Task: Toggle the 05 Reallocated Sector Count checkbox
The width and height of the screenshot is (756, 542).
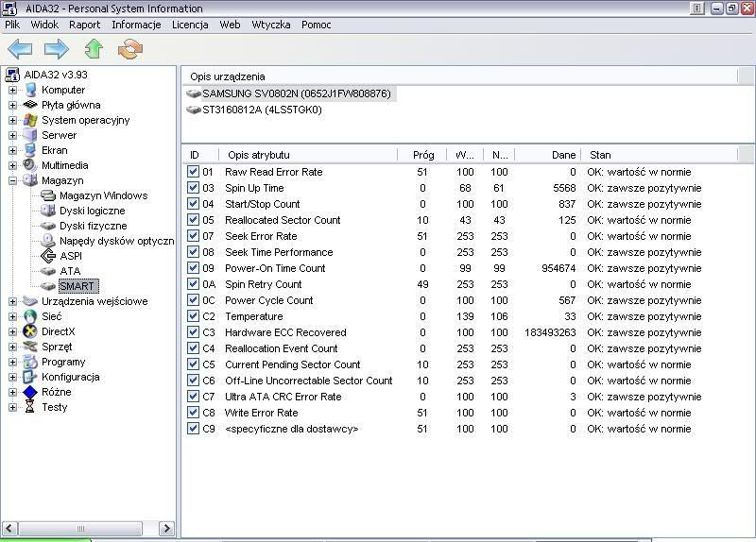Action: 194,220
